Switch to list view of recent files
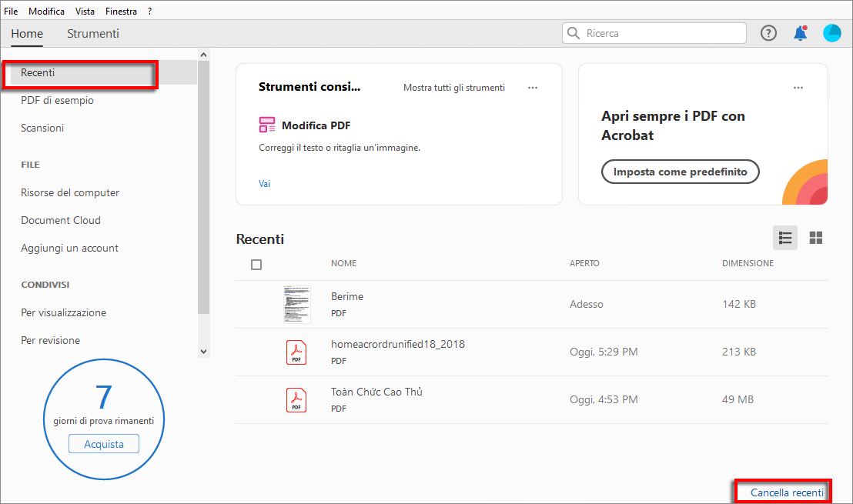853x504 pixels. (x=785, y=238)
